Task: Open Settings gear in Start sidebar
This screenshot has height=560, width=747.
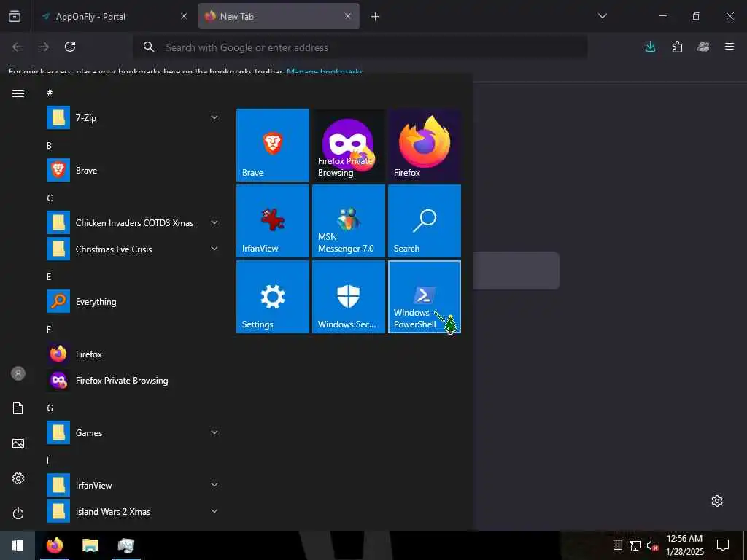Action: click(x=18, y=478)
